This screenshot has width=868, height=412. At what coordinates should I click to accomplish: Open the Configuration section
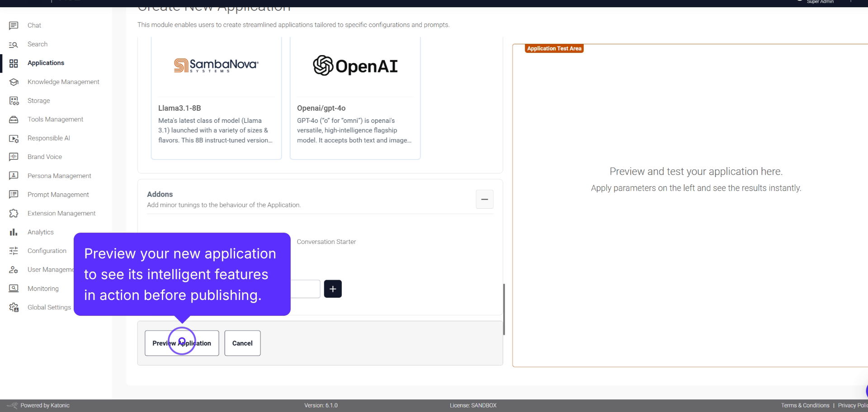[x=46, y=251]
